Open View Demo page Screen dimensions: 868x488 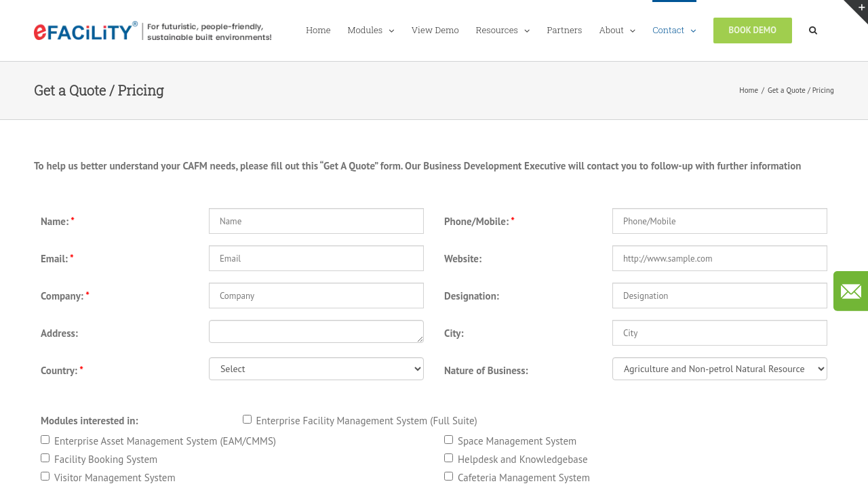pos(435,30)
